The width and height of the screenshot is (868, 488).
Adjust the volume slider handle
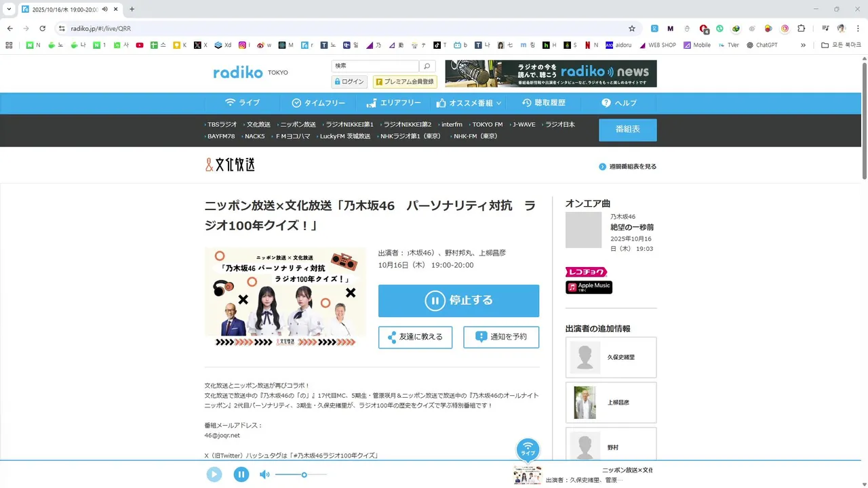[304, 474]
